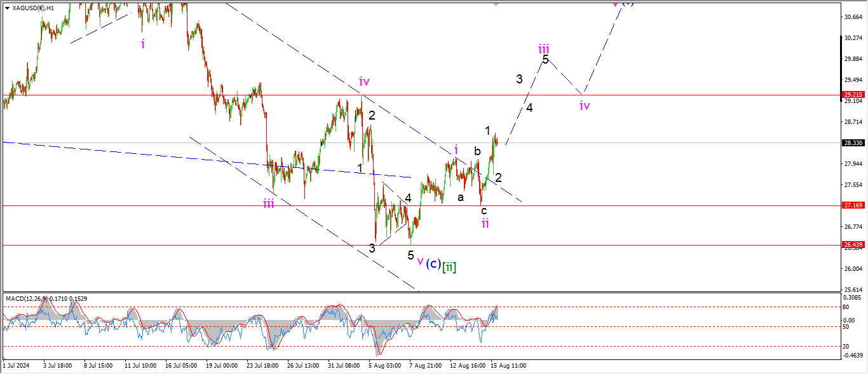
Task: Click the blue (c) wave label
Action: [x=433, y=264]
